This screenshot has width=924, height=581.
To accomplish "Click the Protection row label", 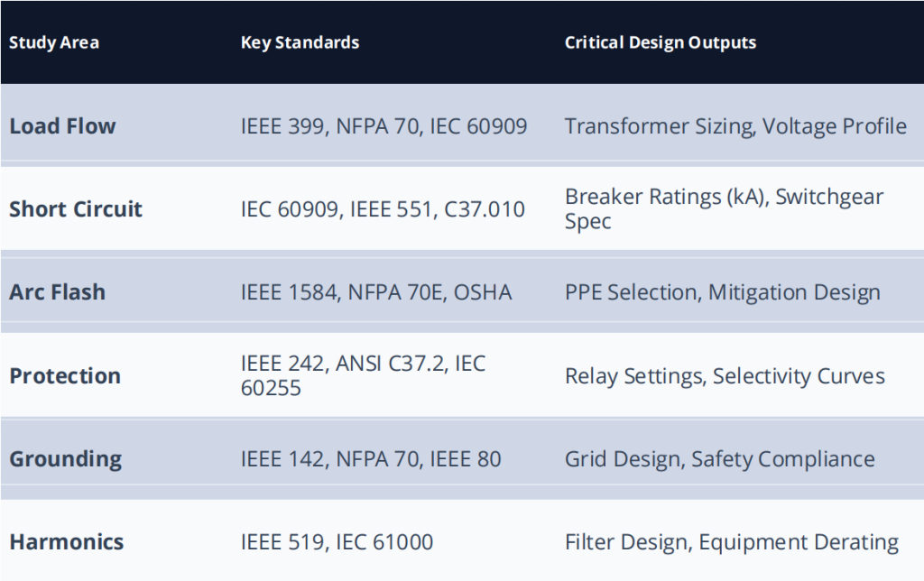I will 65,375.
